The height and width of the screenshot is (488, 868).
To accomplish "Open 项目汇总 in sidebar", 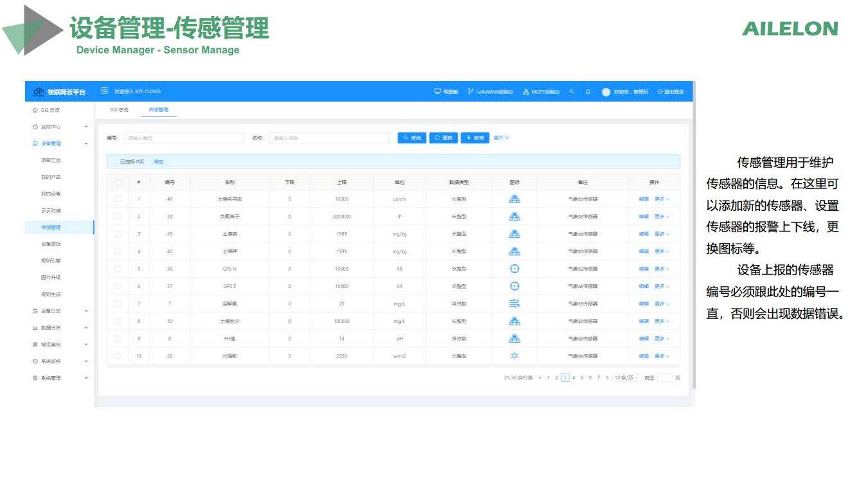I will (x=51, y=160).
